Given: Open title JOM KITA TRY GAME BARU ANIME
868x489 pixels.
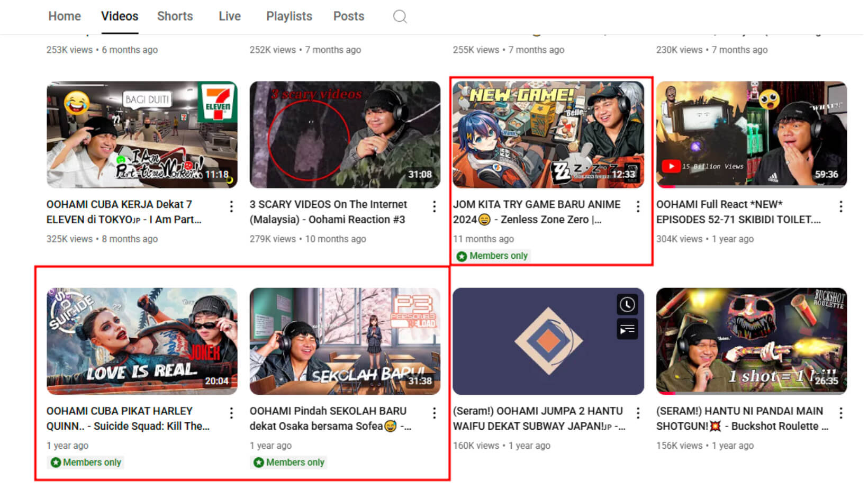Looking at the screenshot, I should coord(537,212).
